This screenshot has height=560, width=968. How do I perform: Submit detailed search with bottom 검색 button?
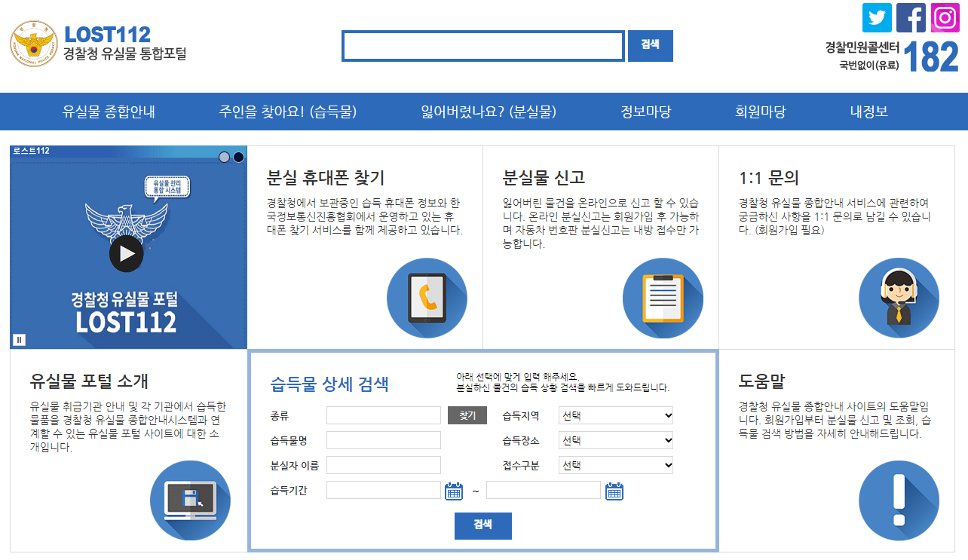point(483,526)
